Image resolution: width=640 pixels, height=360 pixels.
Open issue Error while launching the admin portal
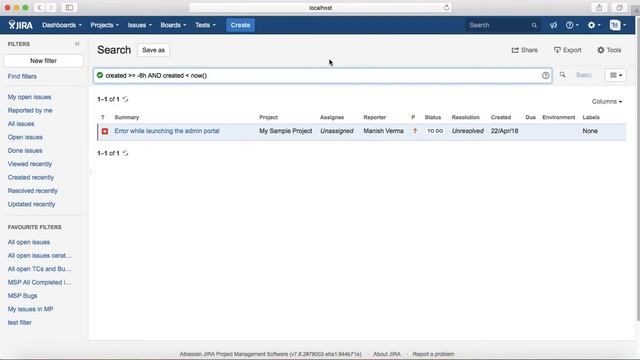coord(167,131)
